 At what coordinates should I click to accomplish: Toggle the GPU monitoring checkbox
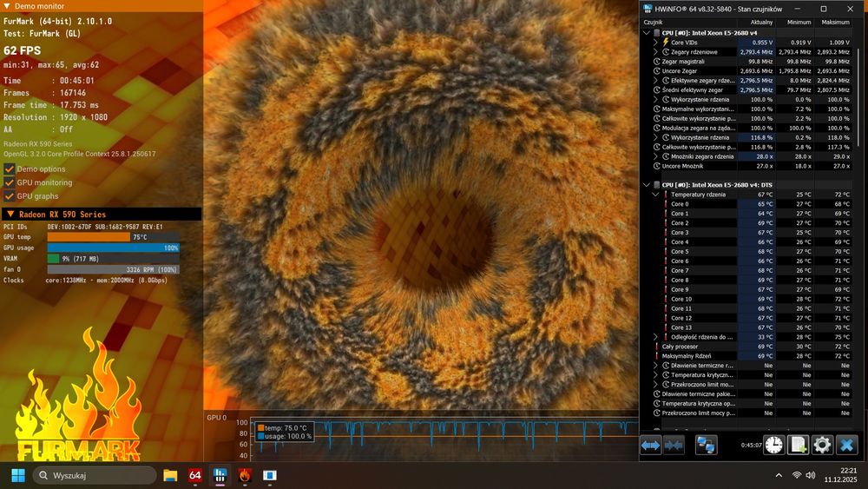(9, 182)
